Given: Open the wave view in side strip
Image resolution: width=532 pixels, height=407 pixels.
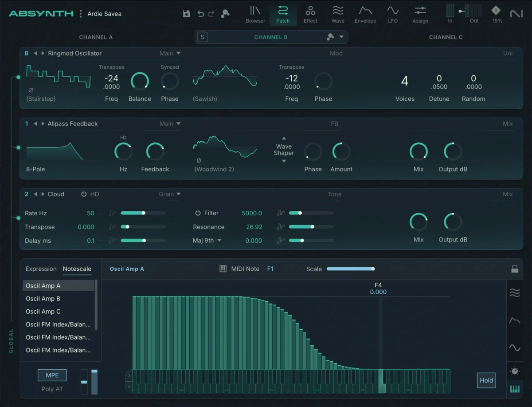Looking at the screenshot, I should pos(515,293).
